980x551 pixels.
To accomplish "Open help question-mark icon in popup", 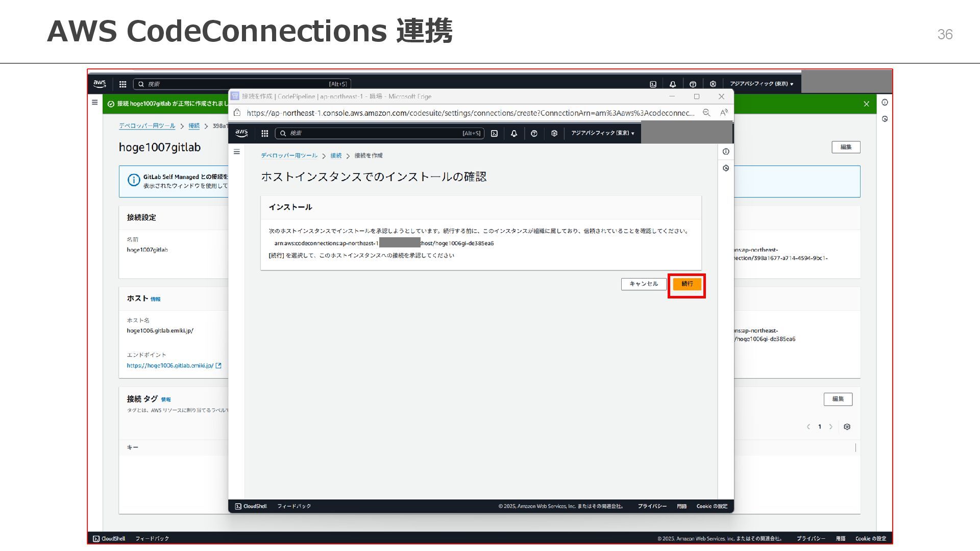I will pyautogui.click(x=534, y=133).
